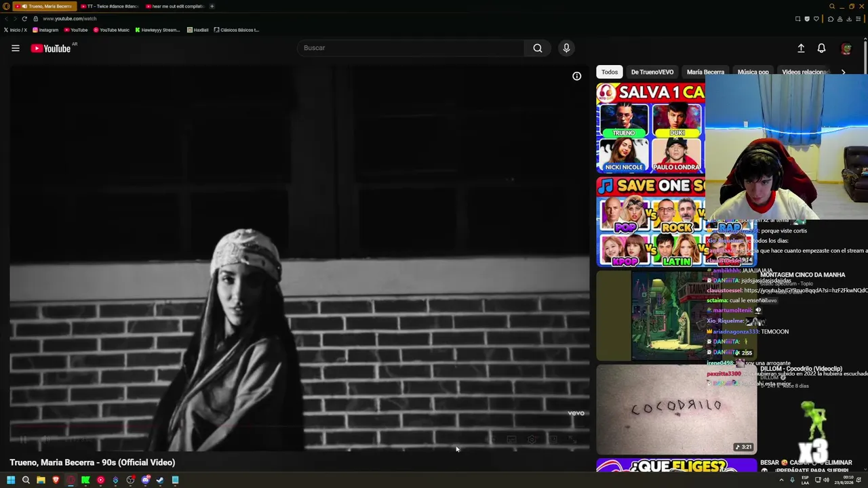This screenshot has height=488, width=868.
Task: Open the Cocodrilo videoclip thumbnail
Action: pyautogui.click(x=677, y=409)
